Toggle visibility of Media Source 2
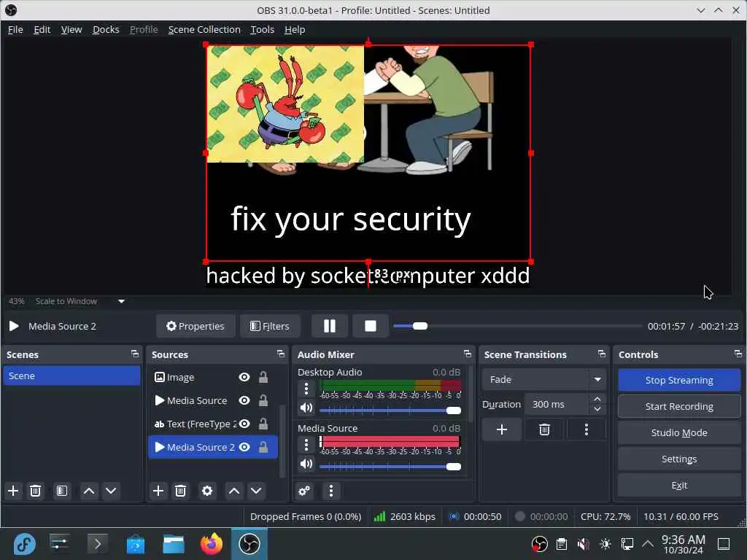Screen dimensions: 747x560 pyautogui.click(x=244, y=447)
